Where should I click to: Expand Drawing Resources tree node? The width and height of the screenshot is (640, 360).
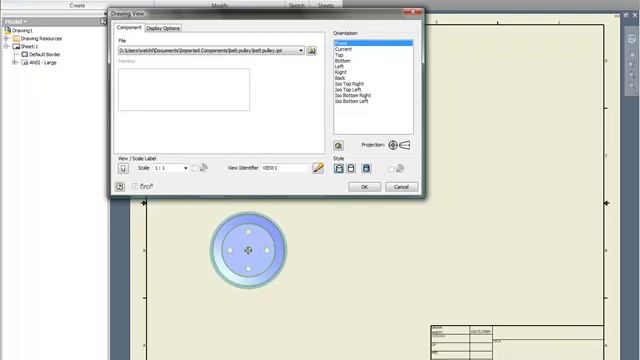pos(6,38)
